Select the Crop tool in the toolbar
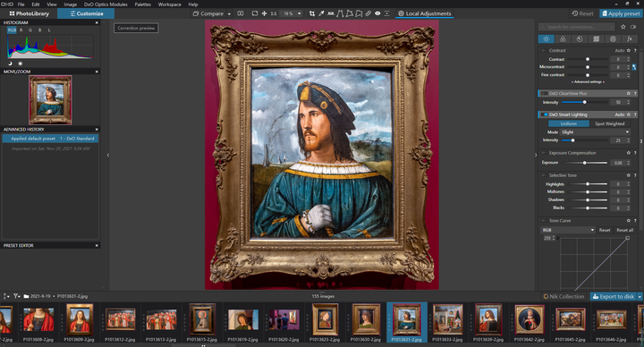This screenshot has width=644, height=347. tap(312, 13)
